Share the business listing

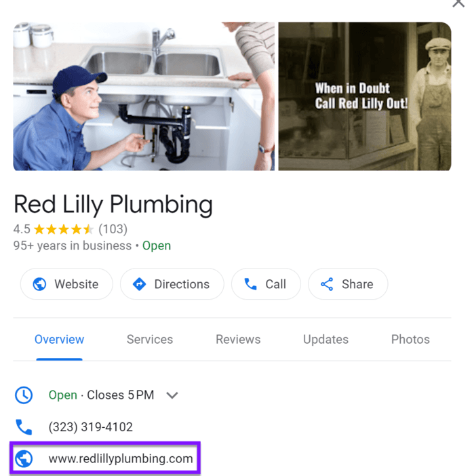(x=348, y=284)
